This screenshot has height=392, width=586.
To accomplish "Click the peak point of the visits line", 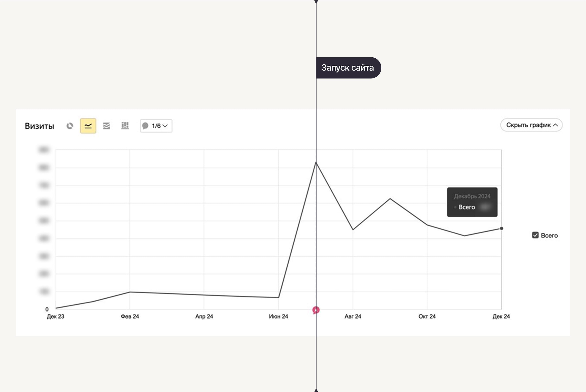I will (x=316, y=162).
